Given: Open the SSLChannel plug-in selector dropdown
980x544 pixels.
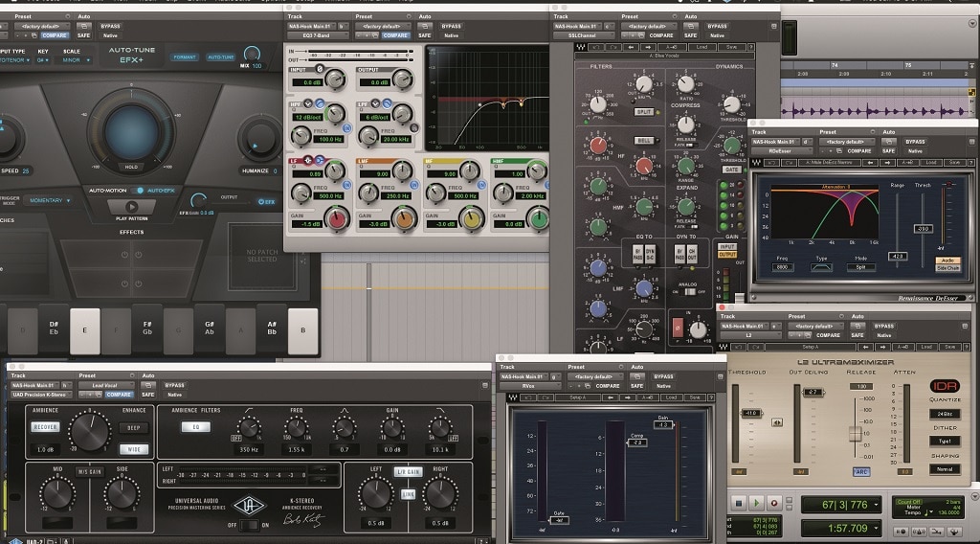Looking at the screenshot, I should click(x=583, y=35).
